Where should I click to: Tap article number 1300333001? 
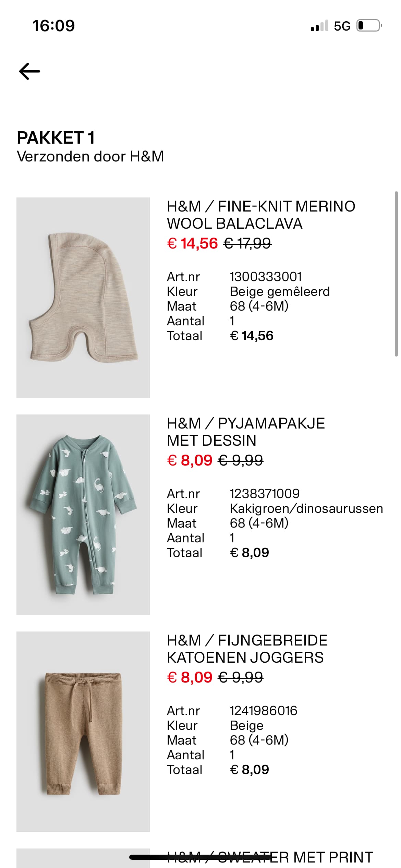point(266,277)
